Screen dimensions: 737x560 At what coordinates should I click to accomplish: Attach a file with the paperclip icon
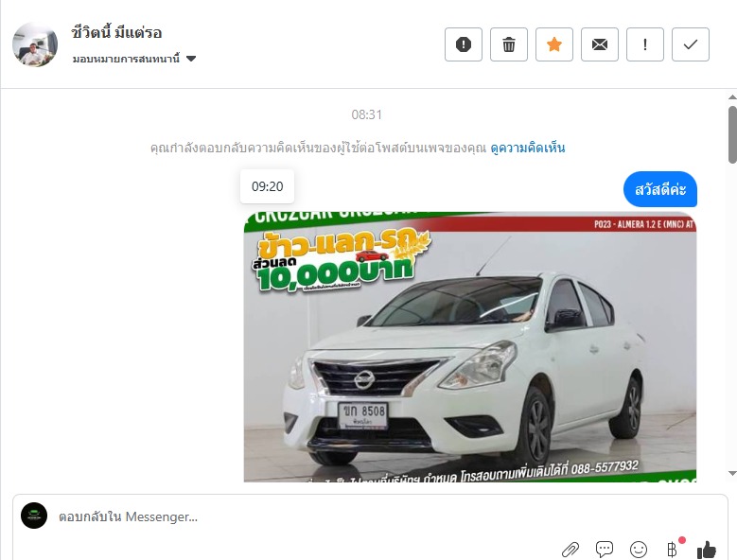pyautogui.click(x=570, y=549)
